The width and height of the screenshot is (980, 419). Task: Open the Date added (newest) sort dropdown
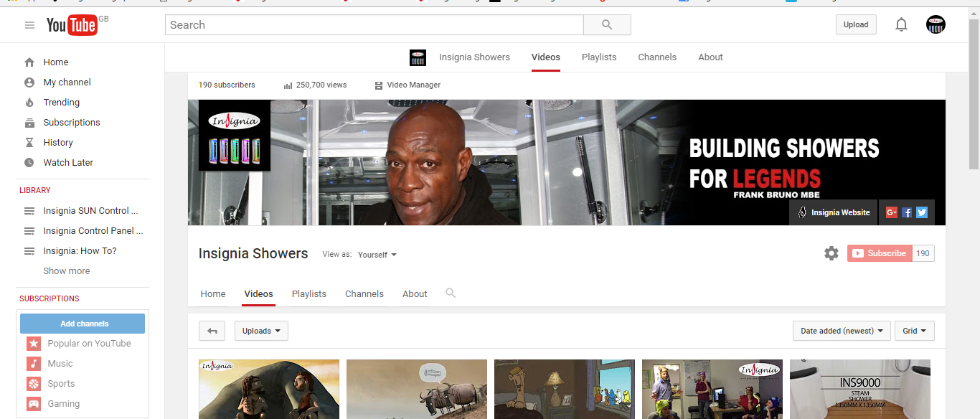pos(842,331)
